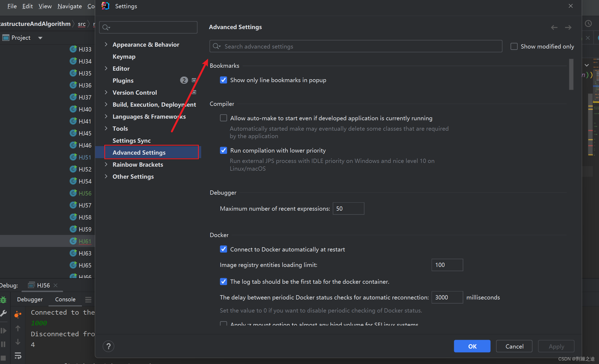This screenshot has height=364, width=599.
Task: Uncheck Show only line bookmarks in popup
Action: (x=224, y=80)
